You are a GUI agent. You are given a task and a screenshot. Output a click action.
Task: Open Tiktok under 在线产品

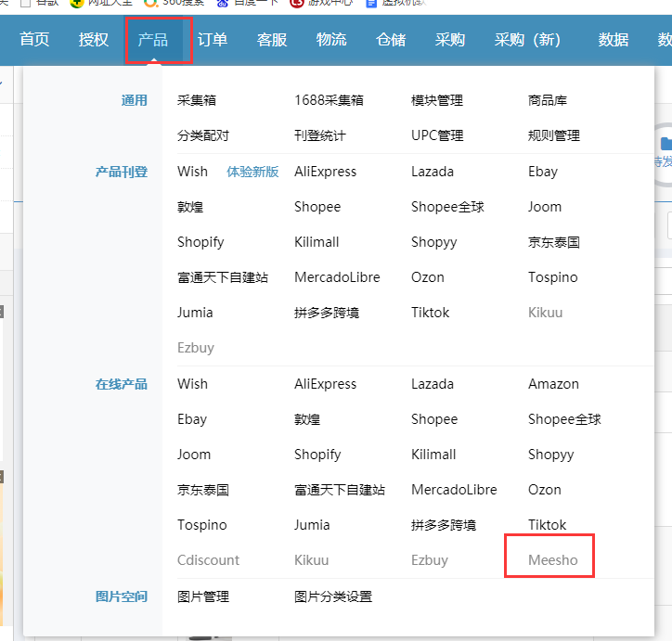[548, 525]
